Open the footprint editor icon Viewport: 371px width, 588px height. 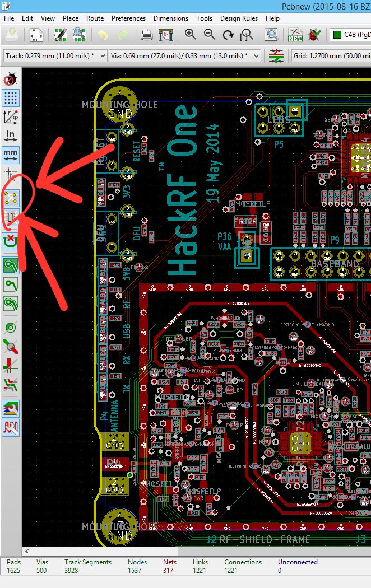pos(60,35)
